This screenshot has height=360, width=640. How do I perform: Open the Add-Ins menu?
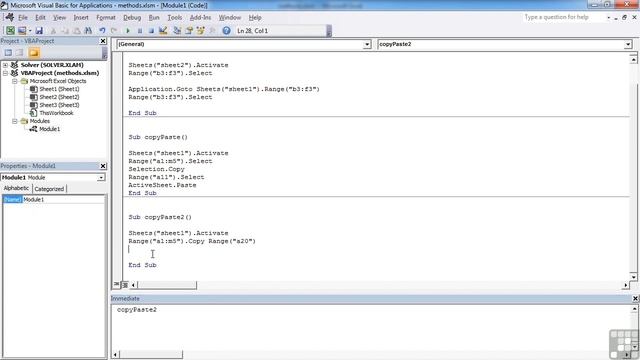(200, 18)
